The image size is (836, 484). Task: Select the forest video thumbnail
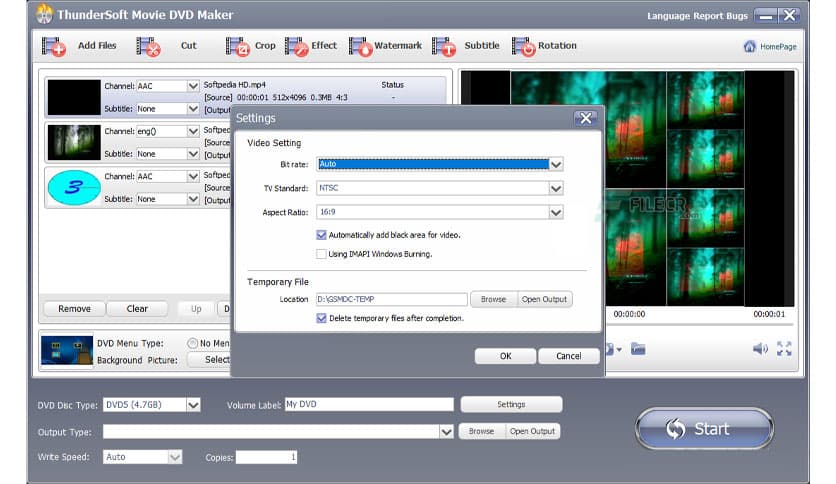(x=74, y=143)
